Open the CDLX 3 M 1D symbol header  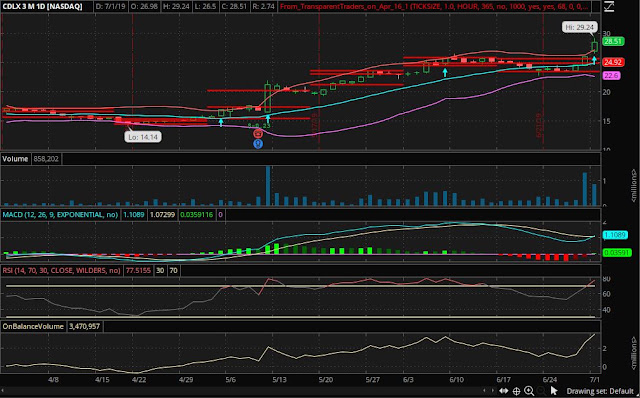(42, 7)
